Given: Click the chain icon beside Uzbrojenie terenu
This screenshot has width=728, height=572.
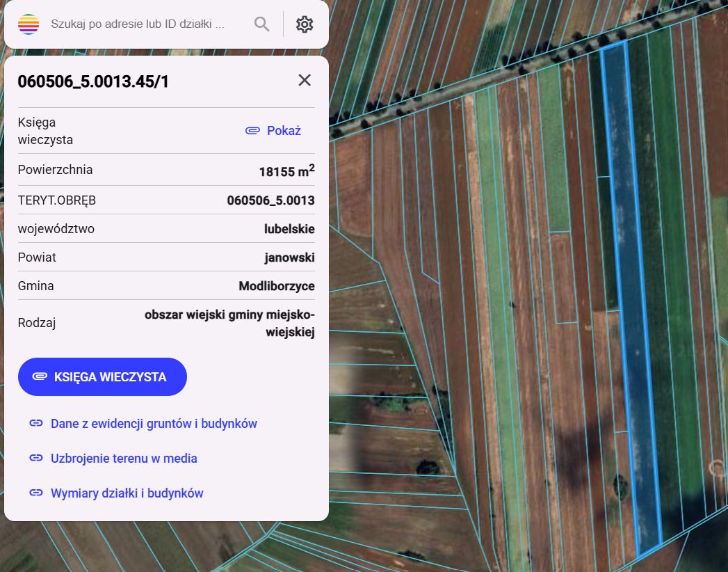Looking at the screenshot, I should (x=35, y=459).
